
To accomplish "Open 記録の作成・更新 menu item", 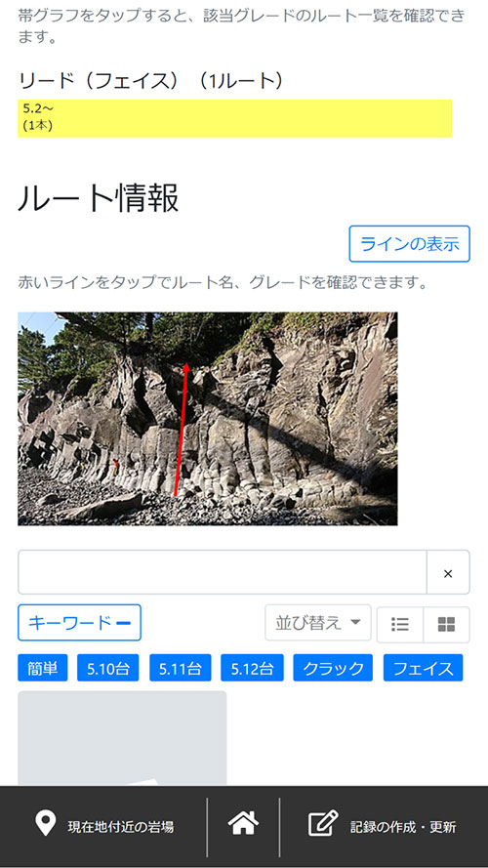I will pyautogui.click(x=403, y=827).
